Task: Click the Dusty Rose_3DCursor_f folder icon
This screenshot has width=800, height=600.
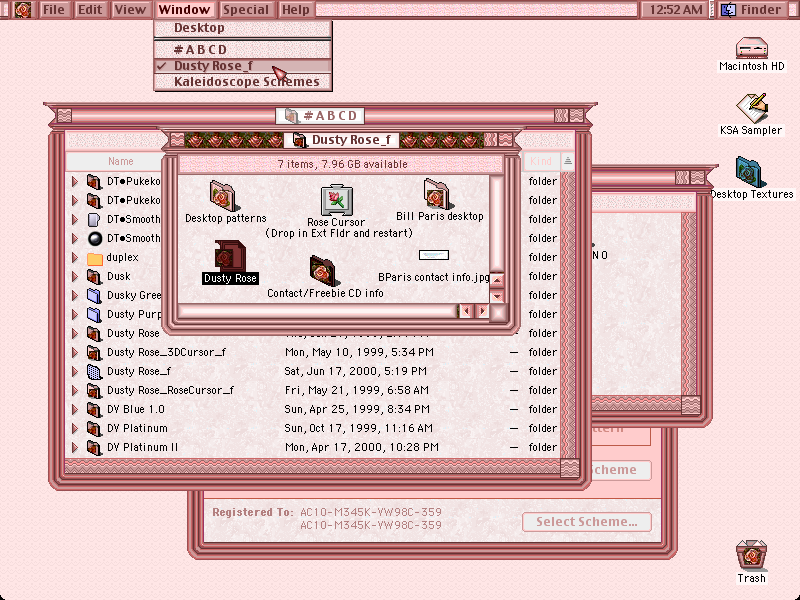Action: 94,353
